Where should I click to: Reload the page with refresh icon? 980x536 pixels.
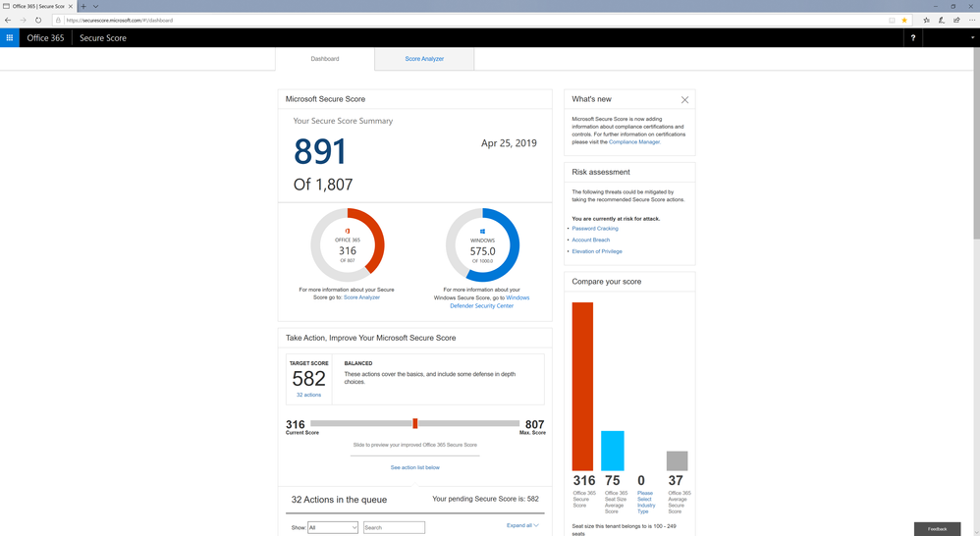(x=38, y=20)
